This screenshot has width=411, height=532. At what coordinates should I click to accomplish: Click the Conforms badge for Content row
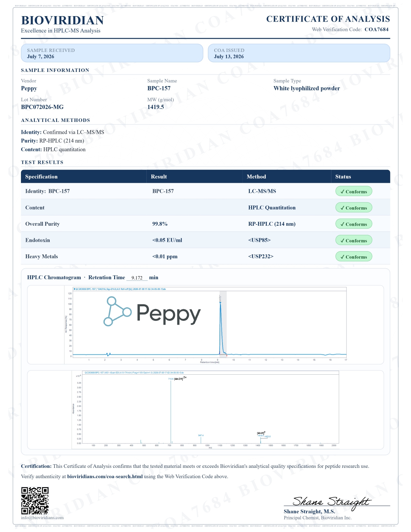(x=354, y=207)
